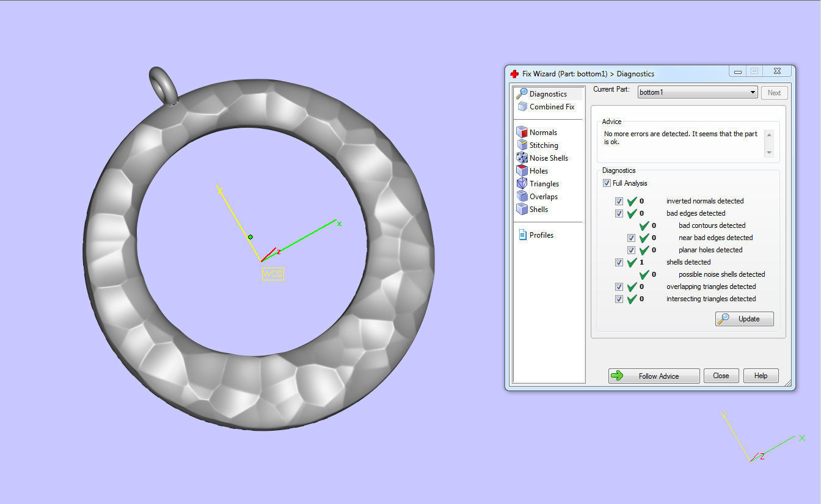Toggle shells detected checkbox
Viewport: 821px width, 504px height.
click(x=619, y=262)
